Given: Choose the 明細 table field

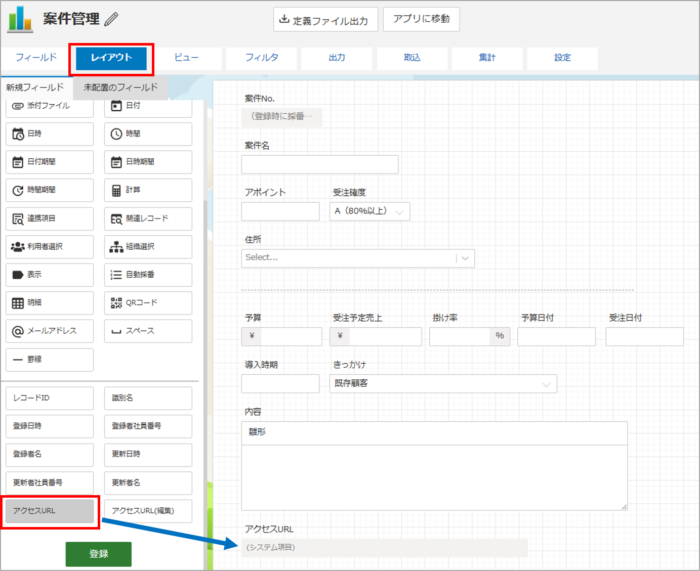Looking at the screenshot, I should (x=50, y=303).
